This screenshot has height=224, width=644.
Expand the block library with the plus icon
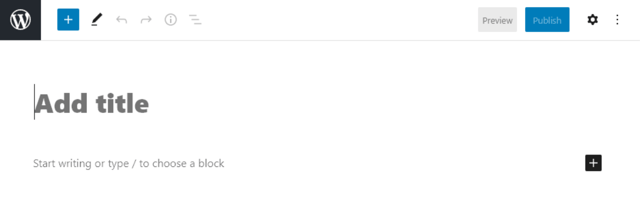pyautogui.click(x=68, y=20)
